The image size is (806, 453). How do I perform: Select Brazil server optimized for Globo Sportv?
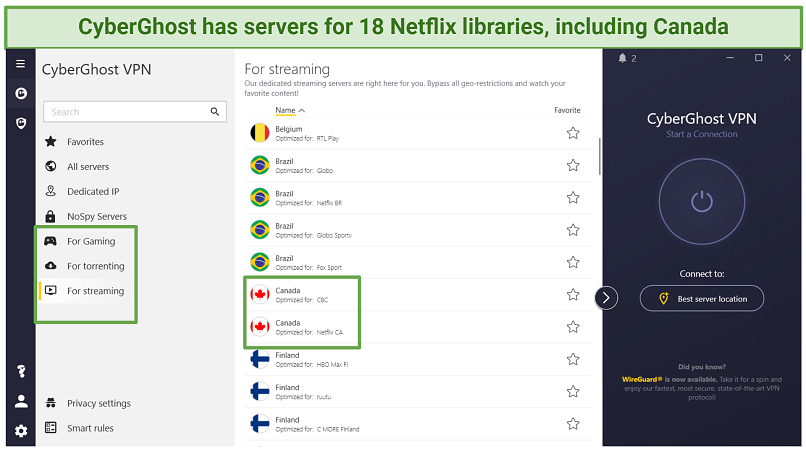pos(418,230)
